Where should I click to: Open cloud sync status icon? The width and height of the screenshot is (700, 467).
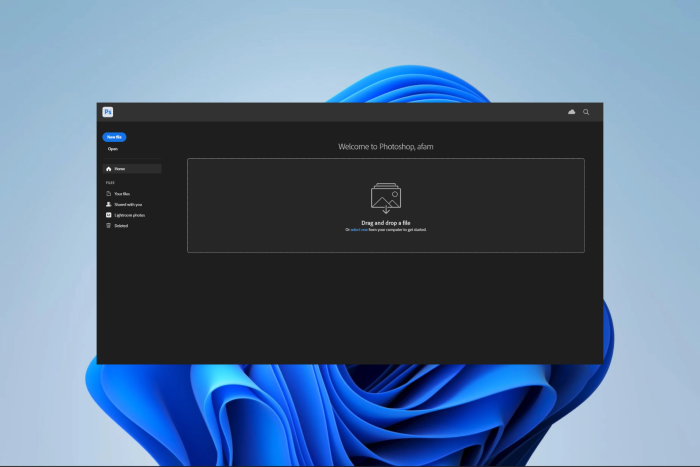pos(571,112)
